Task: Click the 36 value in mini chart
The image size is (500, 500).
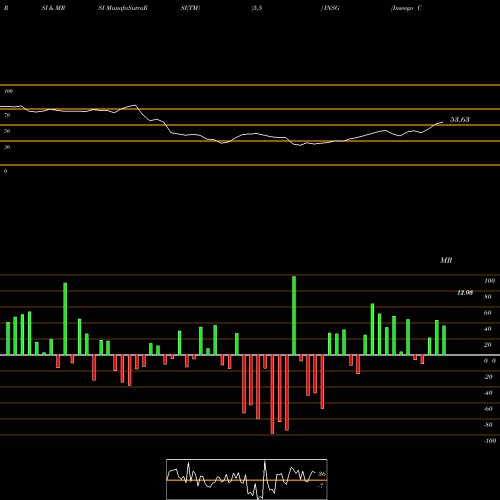Action: (x=322, y=474)
